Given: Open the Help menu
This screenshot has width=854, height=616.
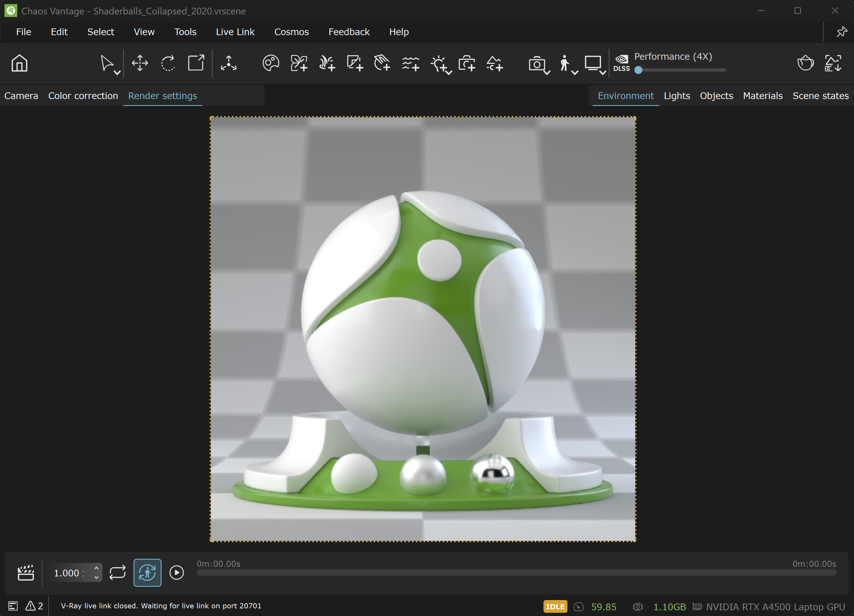Looking at the screenshot, I should 399,32.
